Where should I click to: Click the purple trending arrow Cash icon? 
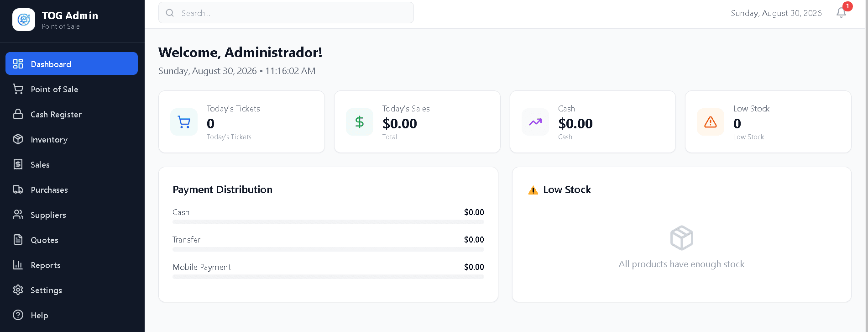535,122
